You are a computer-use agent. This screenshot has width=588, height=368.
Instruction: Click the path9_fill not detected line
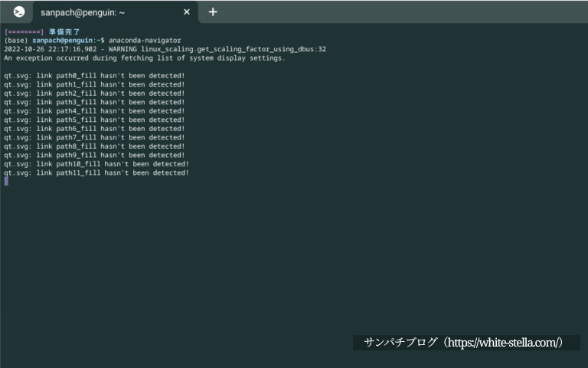(x=94, y=155)
